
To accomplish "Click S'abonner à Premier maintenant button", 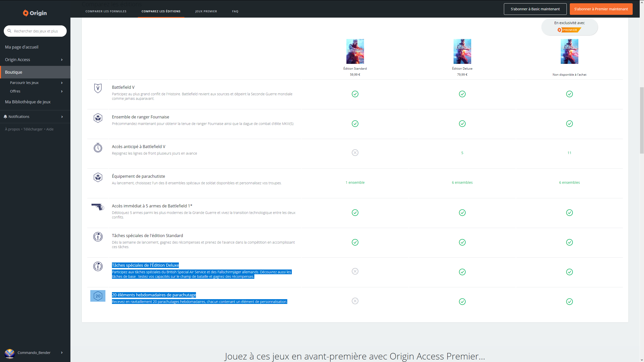I will 601,9.
